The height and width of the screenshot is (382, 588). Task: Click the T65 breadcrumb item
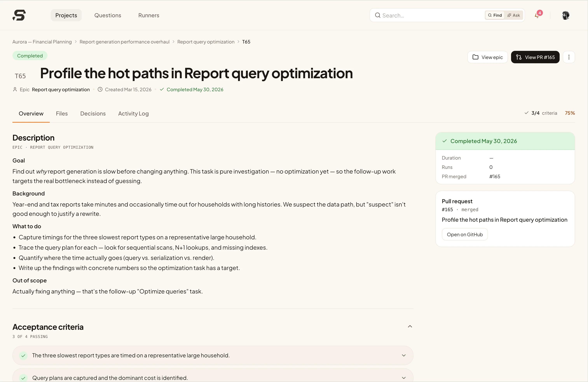(x=246, y=42)
